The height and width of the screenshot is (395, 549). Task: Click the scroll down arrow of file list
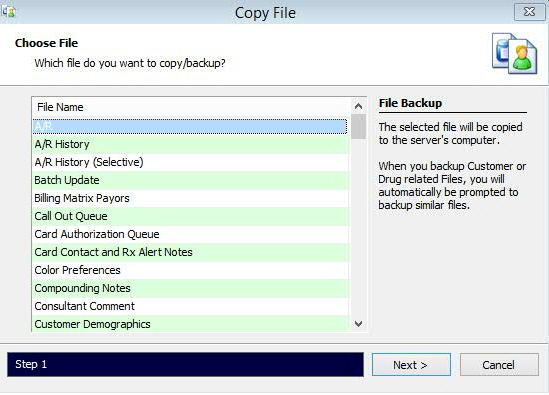(x=358, y=324)
